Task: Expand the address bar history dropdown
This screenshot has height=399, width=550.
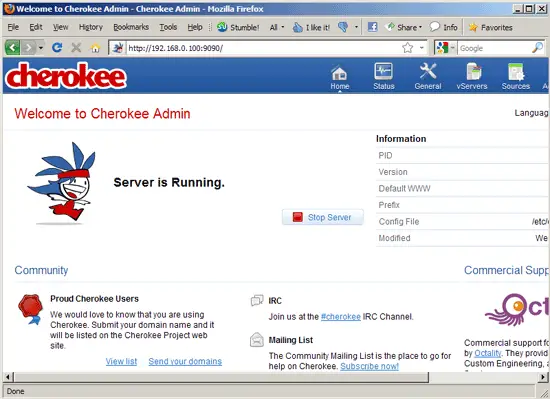Action: click(422, 48)
